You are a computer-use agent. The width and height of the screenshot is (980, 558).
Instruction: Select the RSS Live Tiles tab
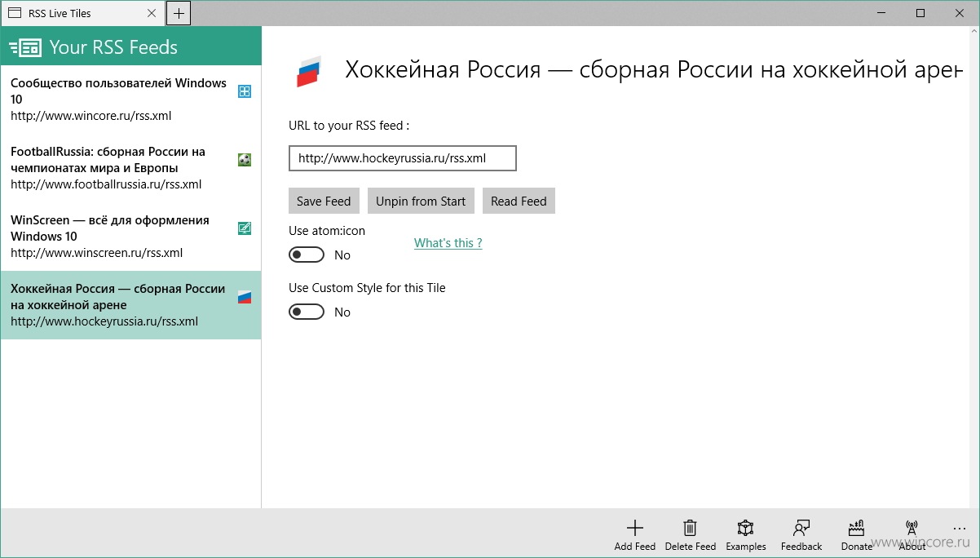pos(83,13)
